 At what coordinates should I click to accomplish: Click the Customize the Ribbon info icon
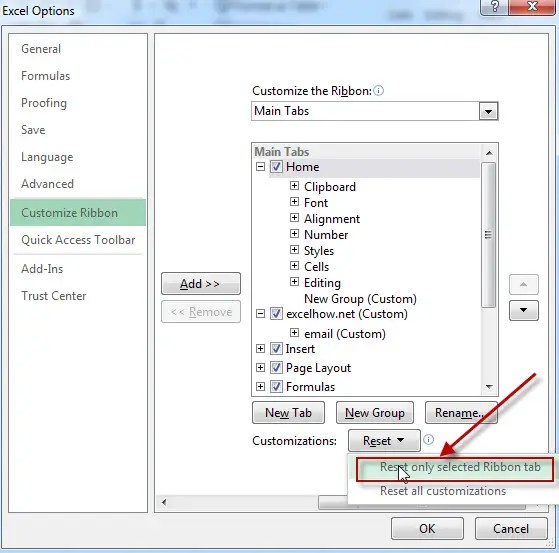(379, 91)
